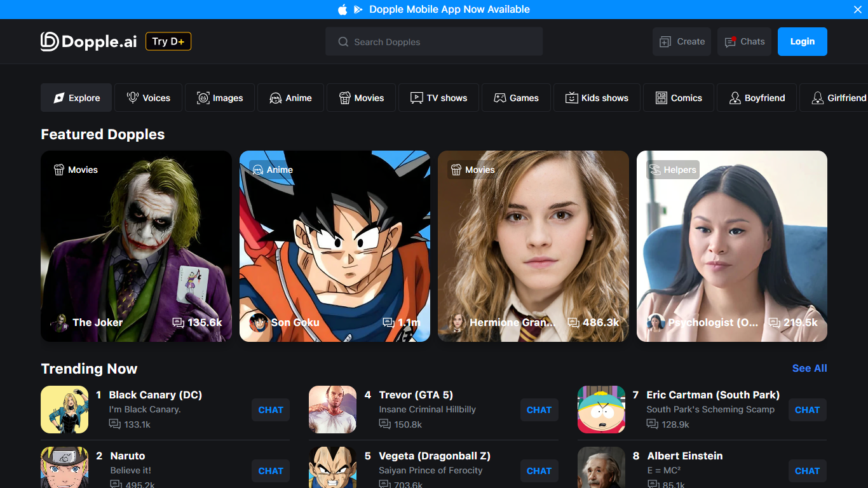
Task: Click the Apple App Store icon in the banner
Action: pyautogui.click(x=342, y=10)
